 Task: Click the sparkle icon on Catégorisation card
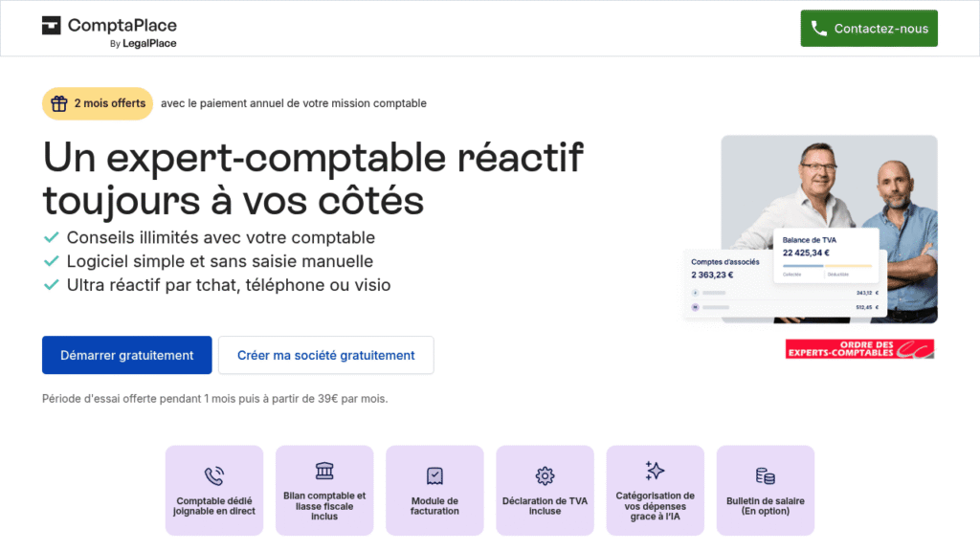coord(655,471)
